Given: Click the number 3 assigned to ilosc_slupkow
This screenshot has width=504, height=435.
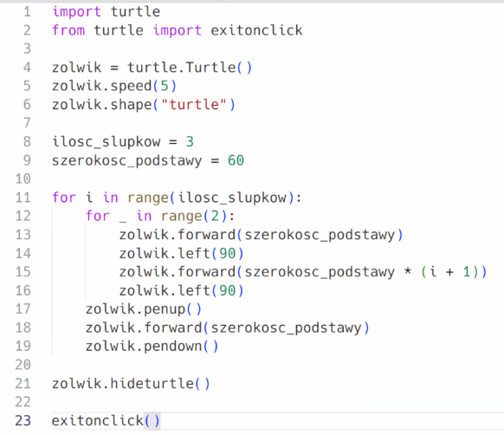Looking at the screenshot, I should coord(190,142).
